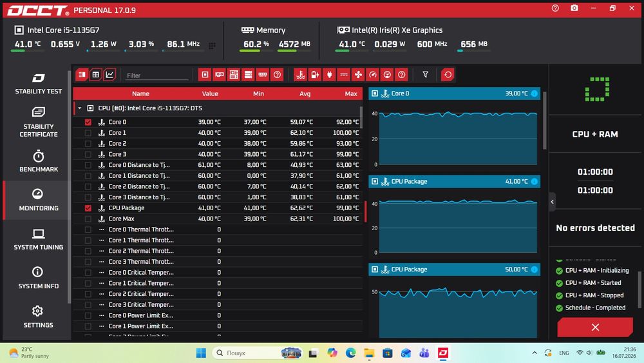Toggle the memory module sensors filter icon
644x363 pixels.
coord(263,75)
